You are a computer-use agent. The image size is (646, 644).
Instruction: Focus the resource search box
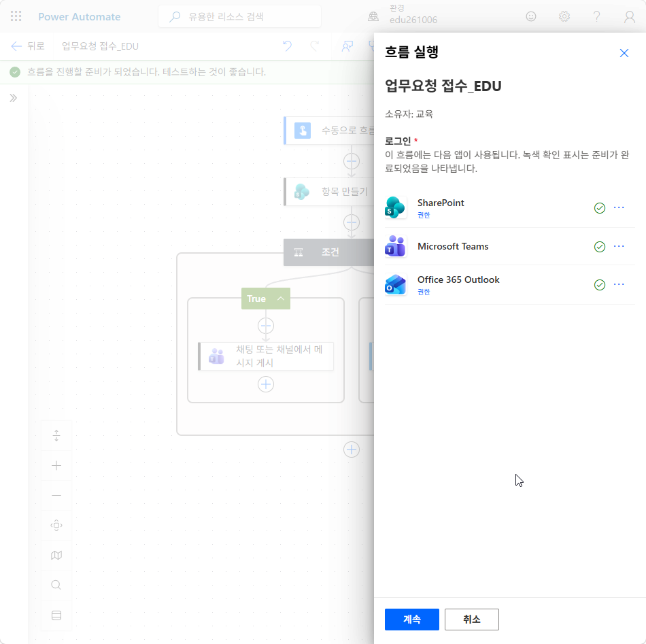[240, 16]
